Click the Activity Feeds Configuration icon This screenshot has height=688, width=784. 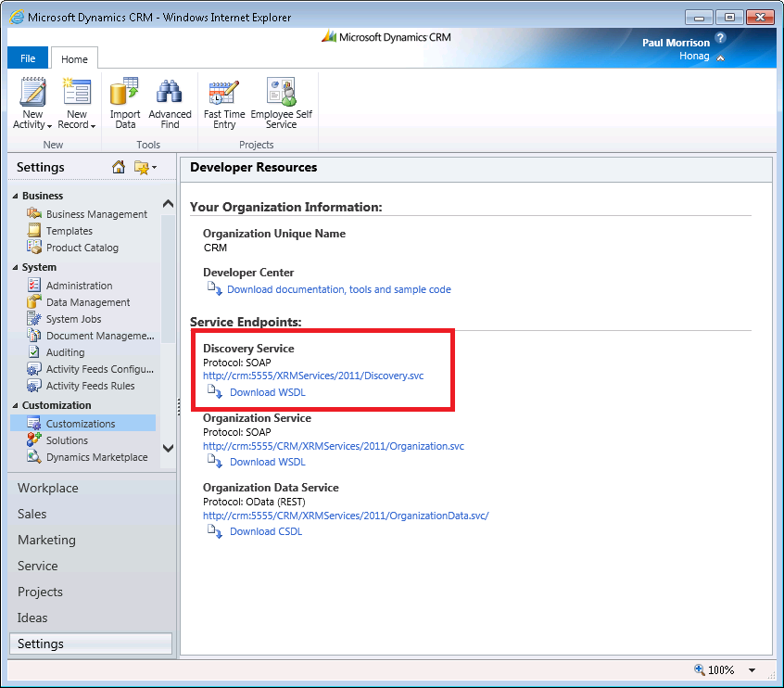coord(34,369)
